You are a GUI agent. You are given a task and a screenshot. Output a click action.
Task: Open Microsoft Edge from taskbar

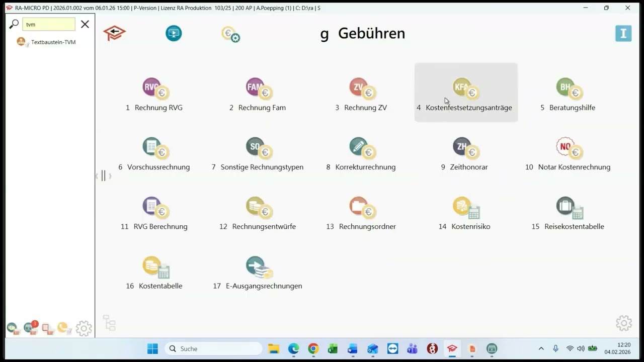point(293,348)
